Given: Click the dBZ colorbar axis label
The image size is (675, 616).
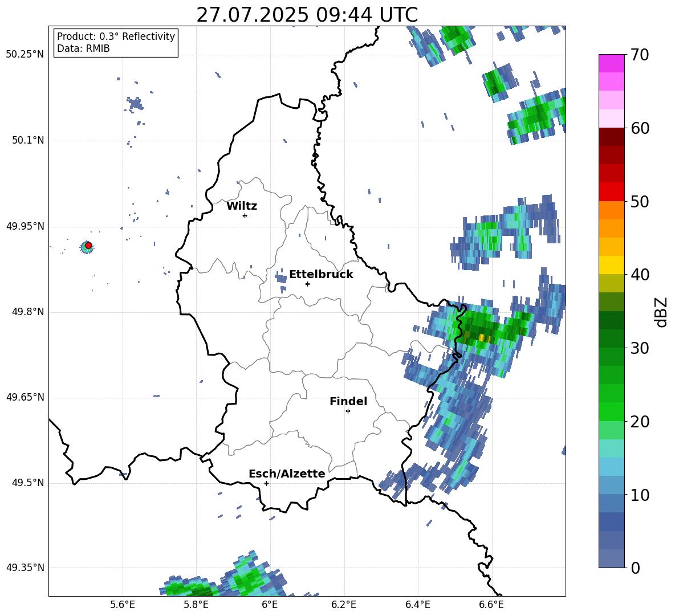Looking at the screenshot, I should [x=662, y=312].
